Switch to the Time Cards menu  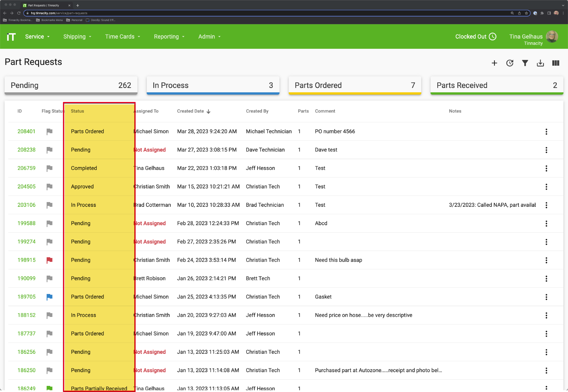click(122, 37)
